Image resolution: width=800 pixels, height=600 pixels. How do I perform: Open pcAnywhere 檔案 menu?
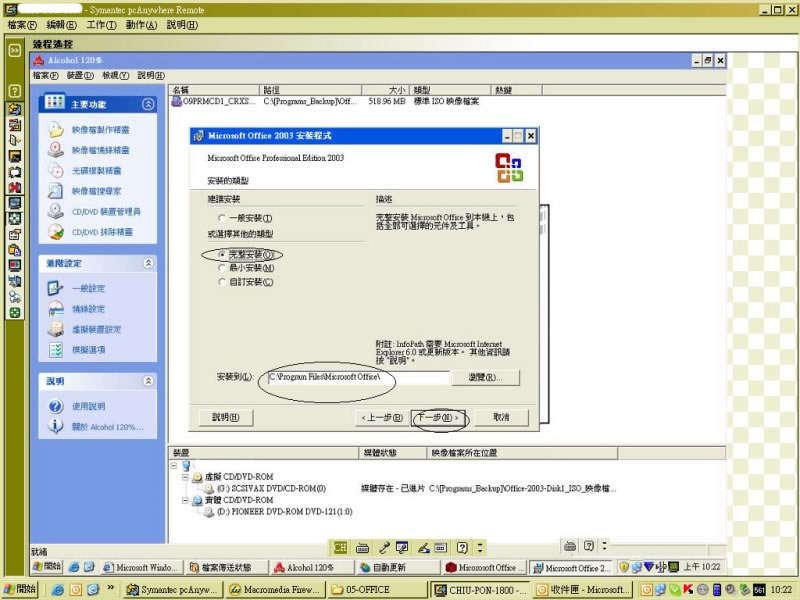[22, 25]
